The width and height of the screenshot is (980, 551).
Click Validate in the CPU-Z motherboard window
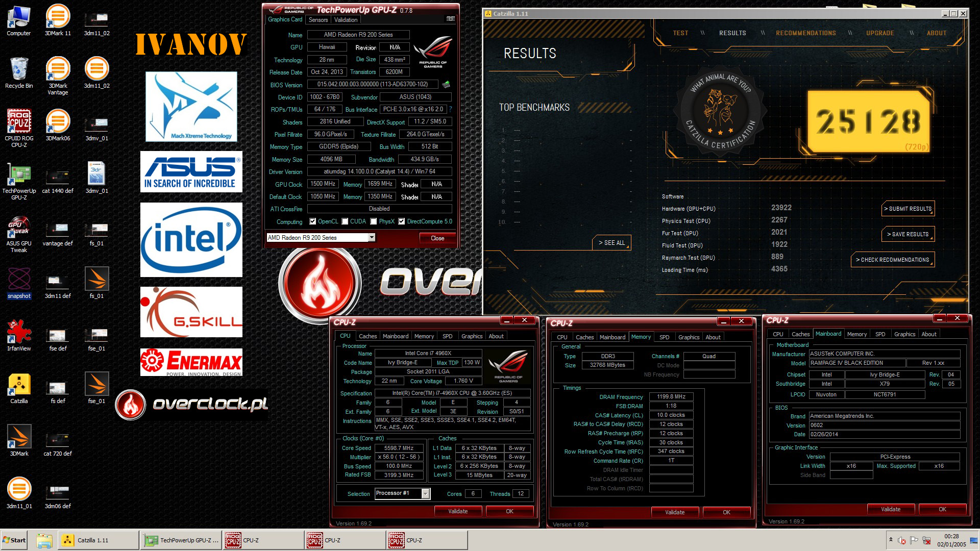891,509
